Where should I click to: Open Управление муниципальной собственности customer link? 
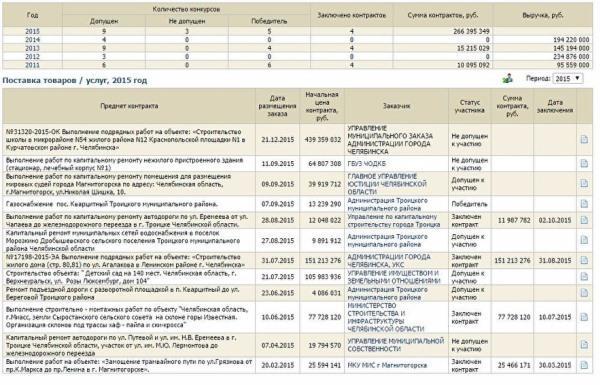[x=396, y=345]
